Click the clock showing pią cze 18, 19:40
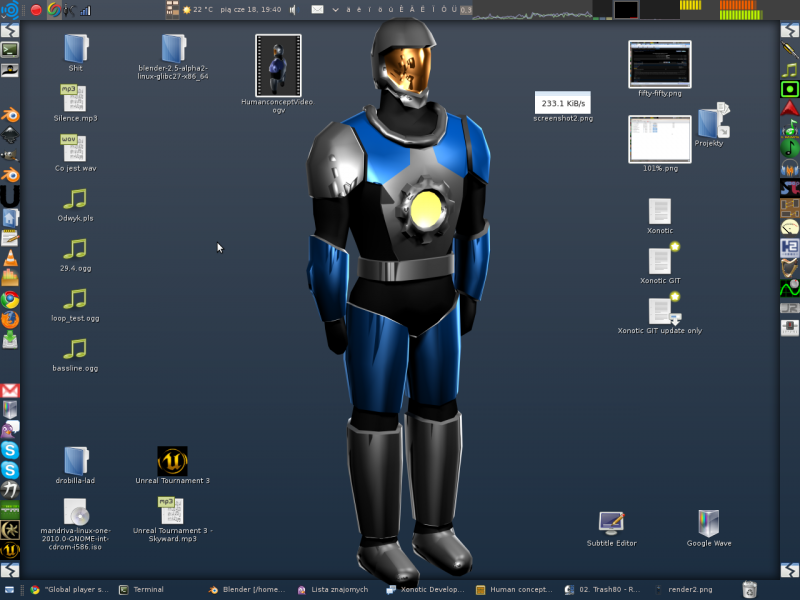This screenshot has height=600, width=800. [x=251, y=10]
